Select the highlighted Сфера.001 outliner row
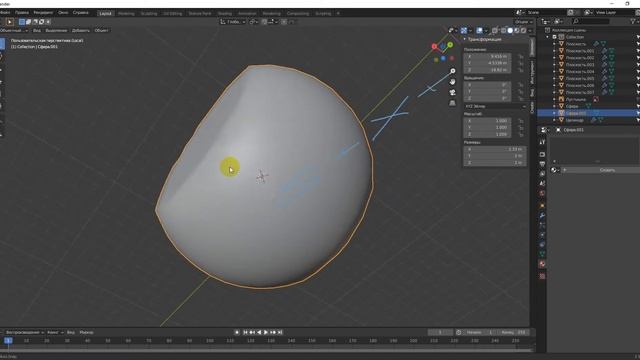This screenshot has width=640, height=360. (x=588, y=113)
